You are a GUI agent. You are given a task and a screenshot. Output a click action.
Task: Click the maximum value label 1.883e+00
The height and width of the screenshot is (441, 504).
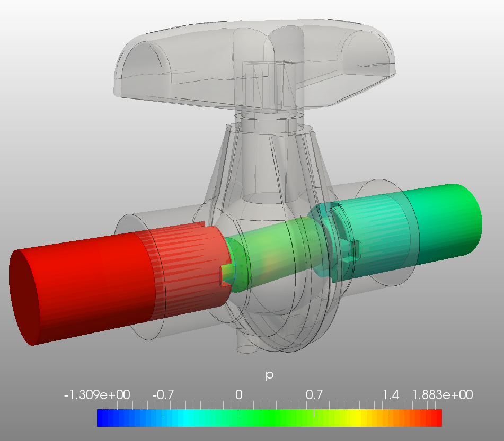tap(443, 395)
